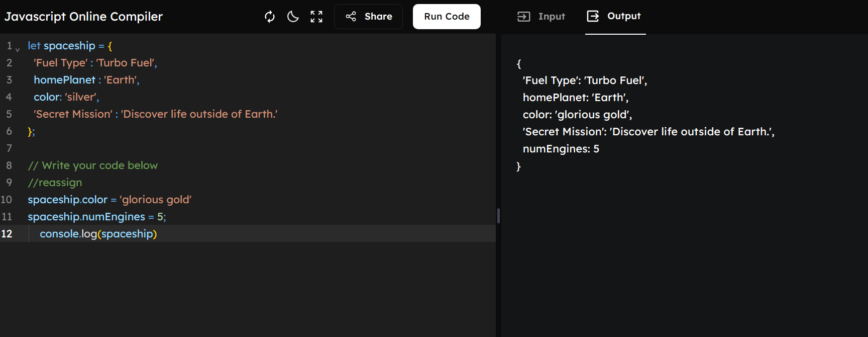Switch to the Input tab
The image size is (868, 337).
coord(541,17)
